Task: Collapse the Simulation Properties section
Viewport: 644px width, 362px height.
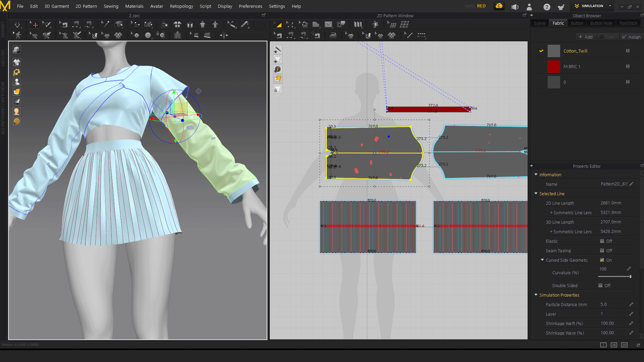Action: pyautogui.click(x=536, y=295)
